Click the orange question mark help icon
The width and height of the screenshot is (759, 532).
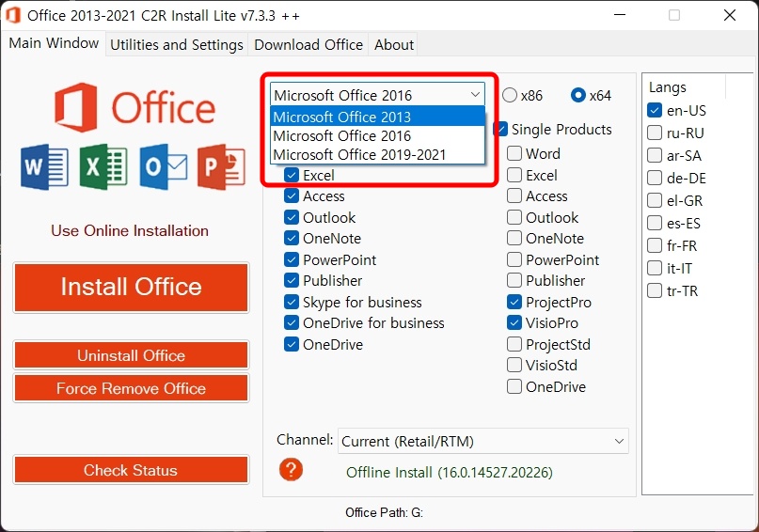point(291,470)
